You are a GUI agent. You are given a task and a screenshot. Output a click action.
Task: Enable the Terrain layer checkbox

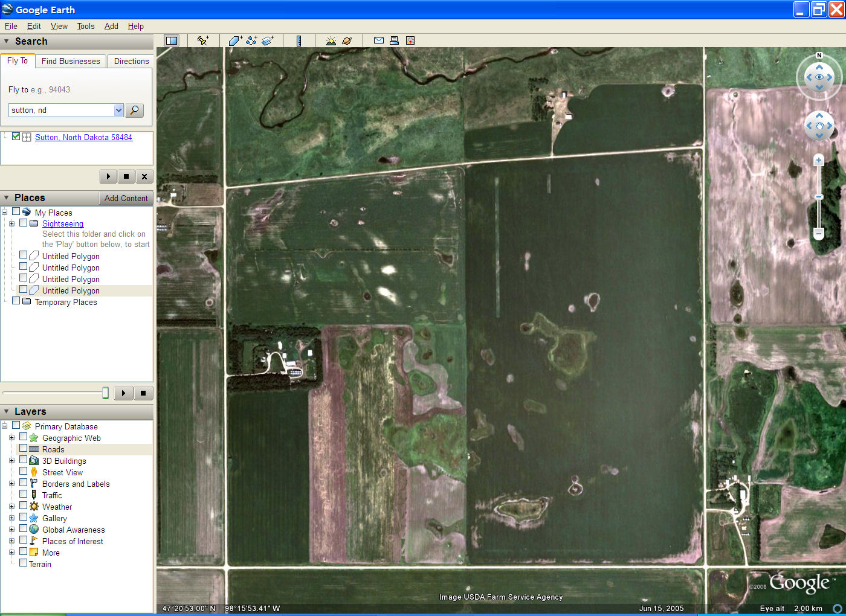(23, 563)
